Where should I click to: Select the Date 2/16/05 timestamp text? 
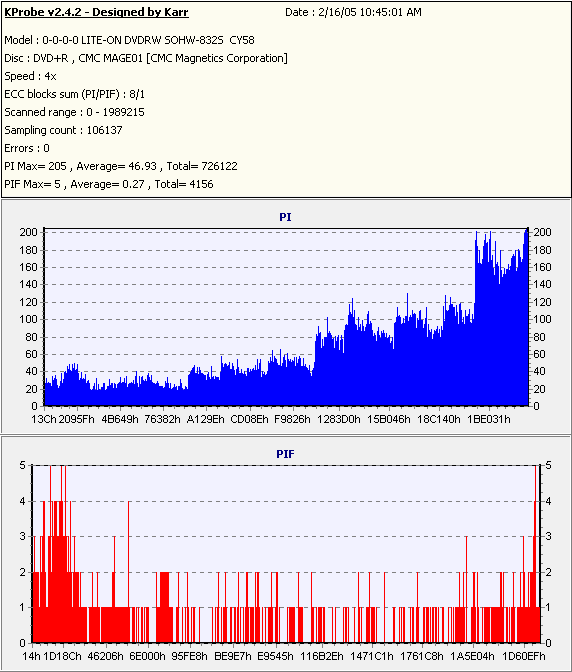click(353, 12)
